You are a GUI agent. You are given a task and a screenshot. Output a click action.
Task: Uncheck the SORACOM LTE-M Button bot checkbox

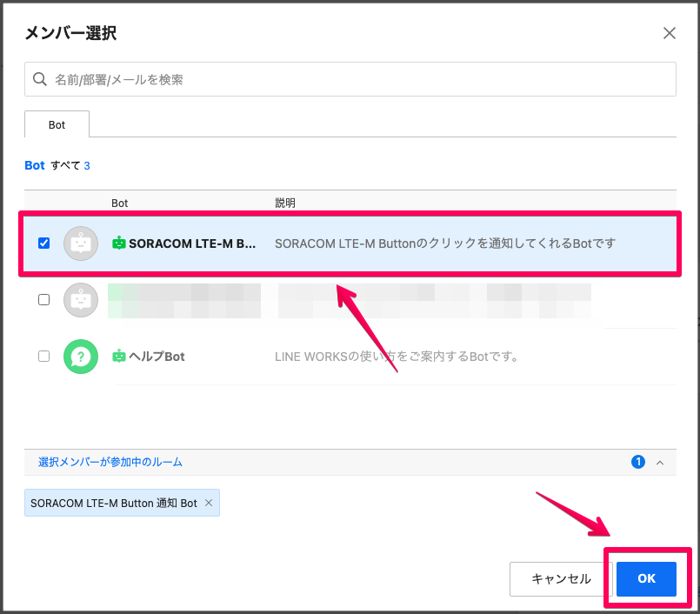point(43,243)
